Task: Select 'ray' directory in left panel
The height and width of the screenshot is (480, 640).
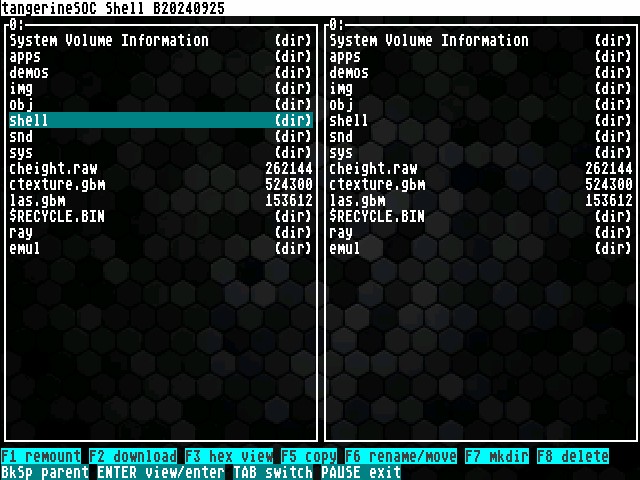Action: [161, 232]
